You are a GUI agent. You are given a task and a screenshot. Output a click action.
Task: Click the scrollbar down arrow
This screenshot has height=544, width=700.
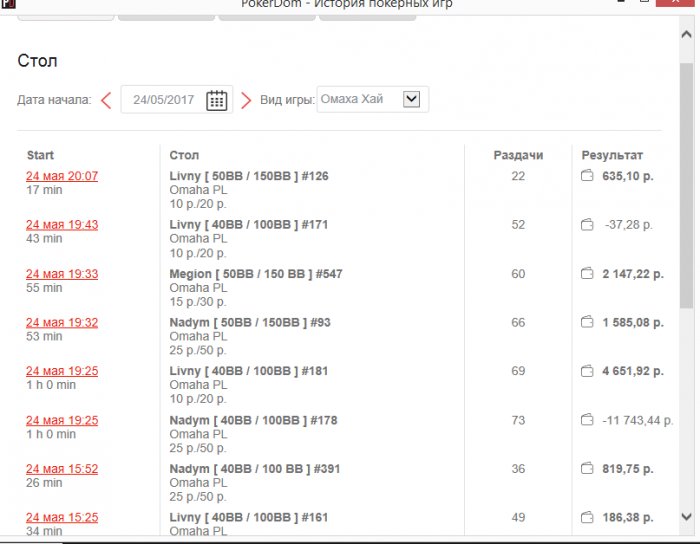pos(687,517)
